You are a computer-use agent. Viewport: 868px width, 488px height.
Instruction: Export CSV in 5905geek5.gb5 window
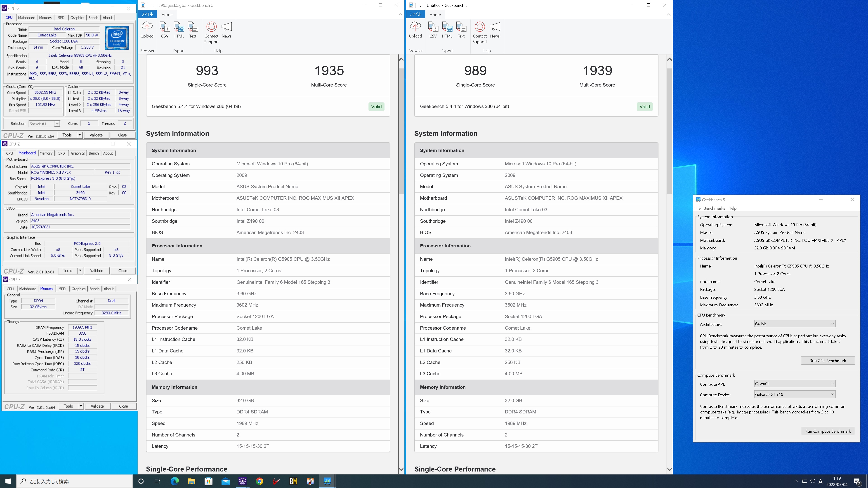pos(164,30)
